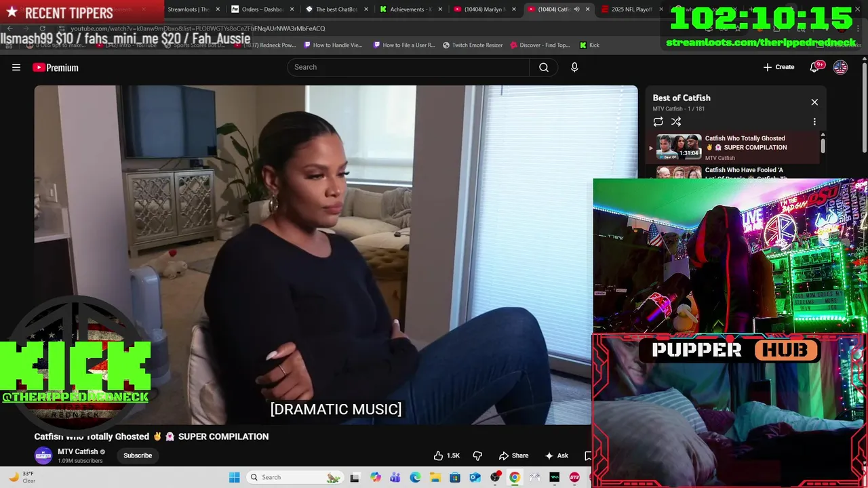Viewport: 868px width, 488px height.
Task: Open the Kick bookmark
Action: [589, 45]
